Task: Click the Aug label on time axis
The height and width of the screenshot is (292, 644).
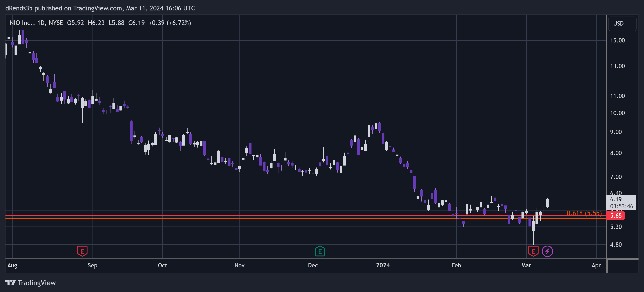Action: [12, 265]
